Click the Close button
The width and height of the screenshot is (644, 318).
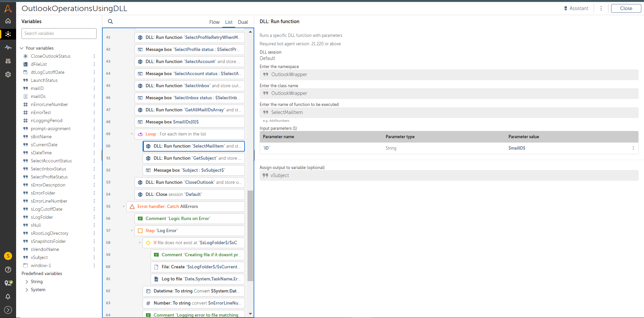click(626, 8)
